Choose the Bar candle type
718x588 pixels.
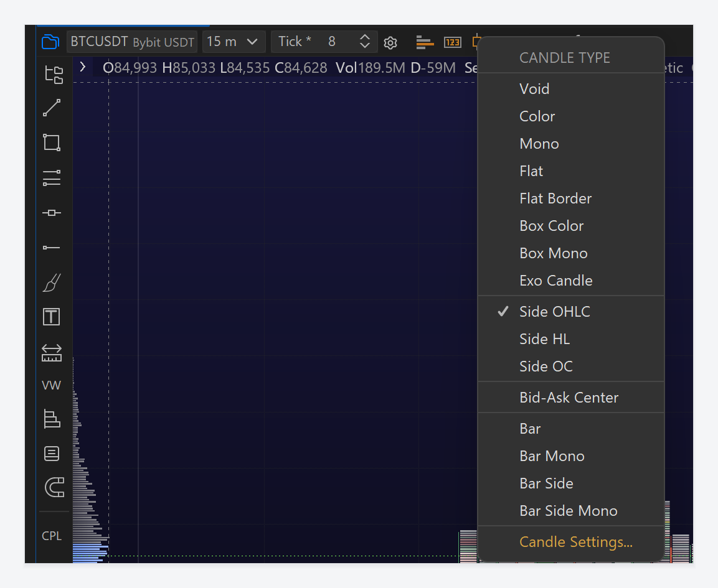(x=571, y=429)
